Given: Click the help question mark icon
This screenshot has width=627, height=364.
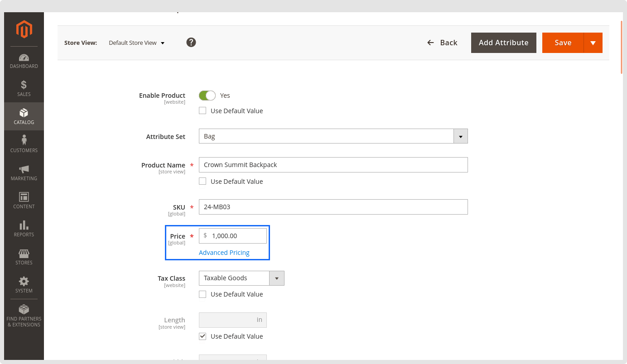Looking at the screenshot, I should [191, 43].
